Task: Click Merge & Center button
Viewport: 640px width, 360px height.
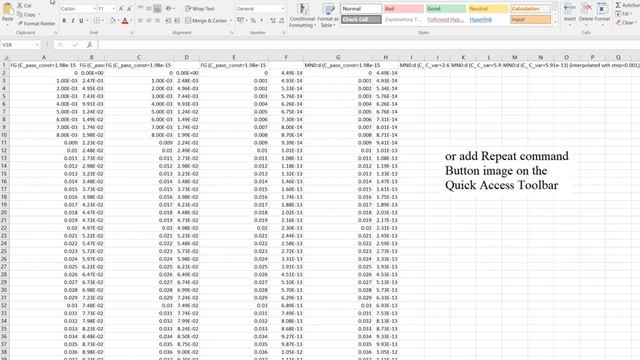Action: pos(206,20)
